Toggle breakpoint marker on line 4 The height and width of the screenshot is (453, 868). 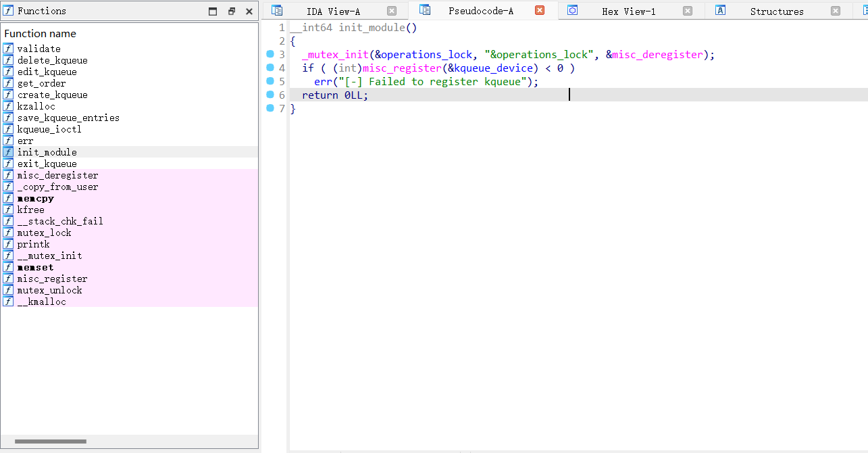(x=270, y=68)
